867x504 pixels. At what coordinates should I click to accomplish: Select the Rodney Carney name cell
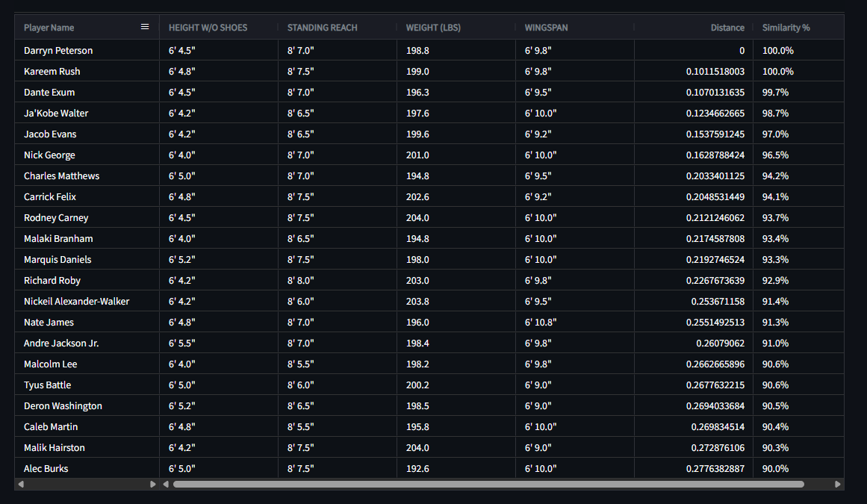(87, 218)
